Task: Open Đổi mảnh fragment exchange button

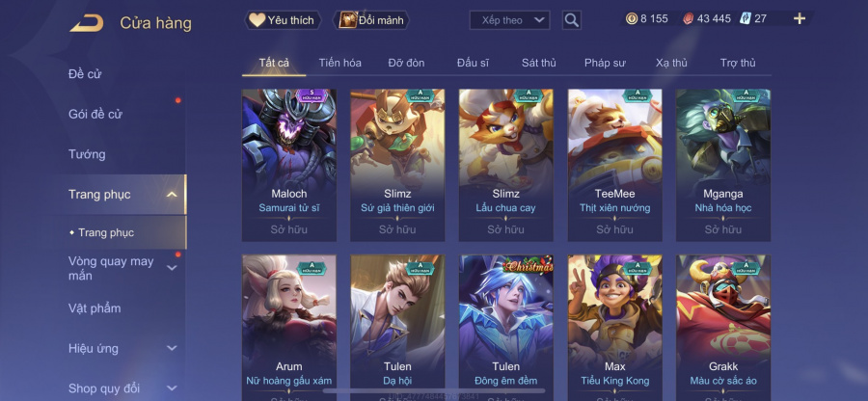Action: coord(371,20)
